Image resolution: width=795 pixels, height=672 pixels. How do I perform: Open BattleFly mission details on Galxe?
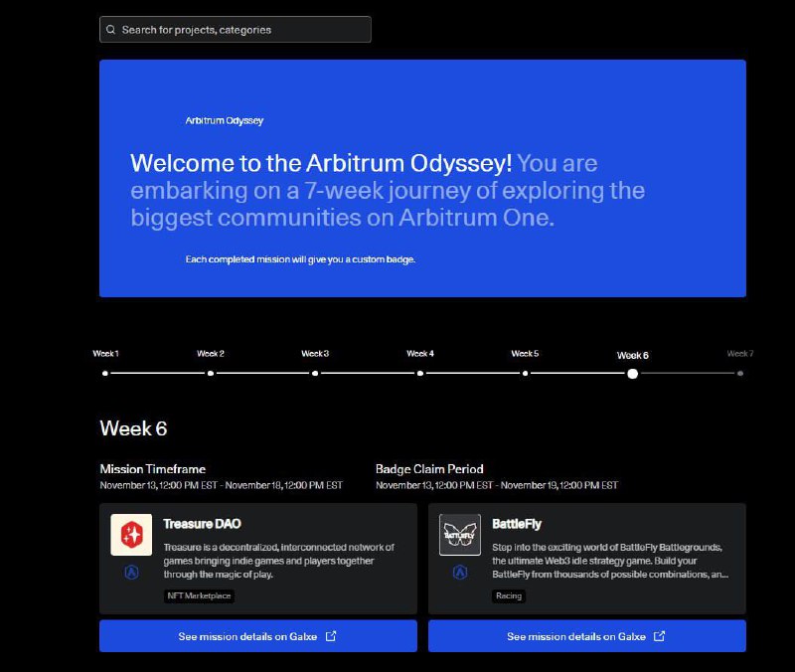click(x=587, y=636)
